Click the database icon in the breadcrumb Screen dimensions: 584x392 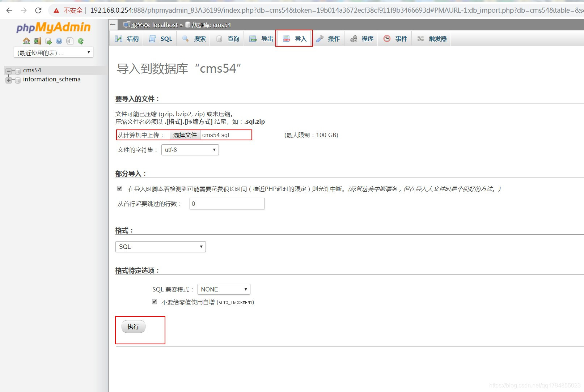[188, 25]
